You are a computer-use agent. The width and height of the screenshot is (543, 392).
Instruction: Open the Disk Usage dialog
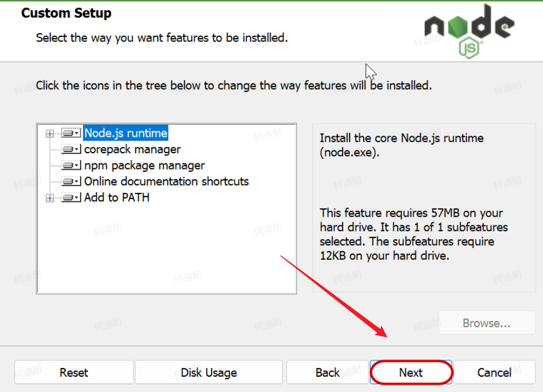click(x=209, y=372)
